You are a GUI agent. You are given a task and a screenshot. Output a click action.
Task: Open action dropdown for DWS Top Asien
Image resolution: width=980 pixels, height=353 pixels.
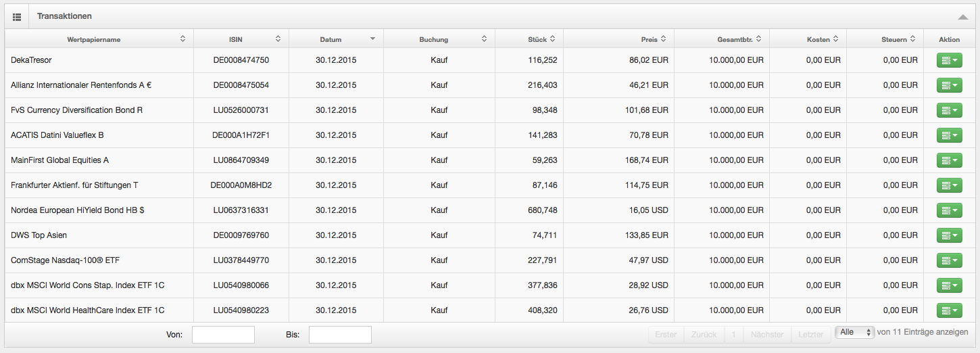click(x=950, y=235)
